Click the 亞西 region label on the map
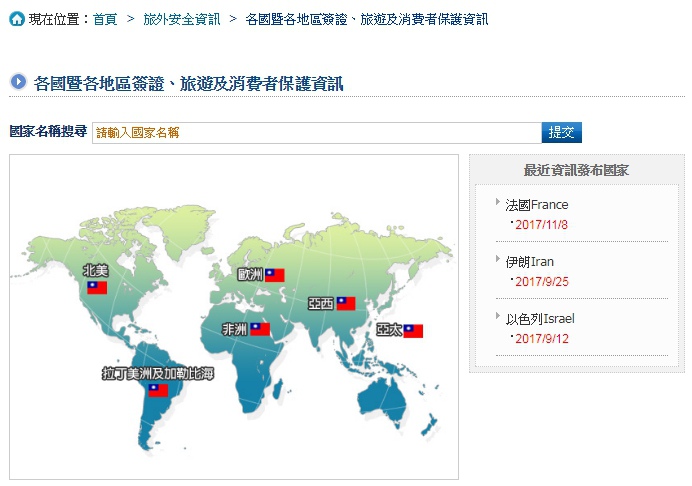The image size is (692, 486). (321, 303)
